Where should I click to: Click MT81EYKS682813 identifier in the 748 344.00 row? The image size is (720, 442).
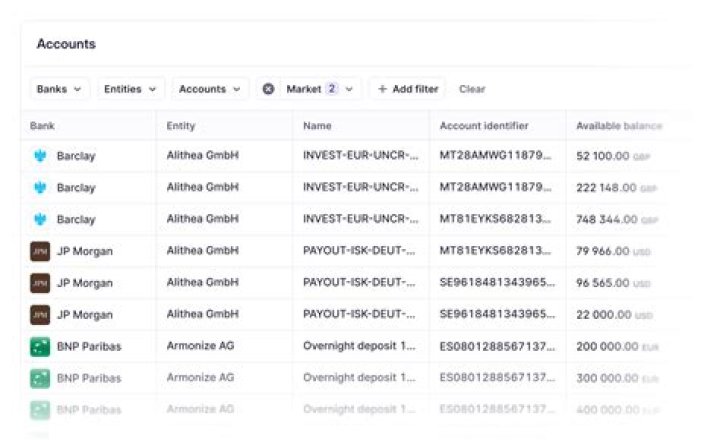495,218
